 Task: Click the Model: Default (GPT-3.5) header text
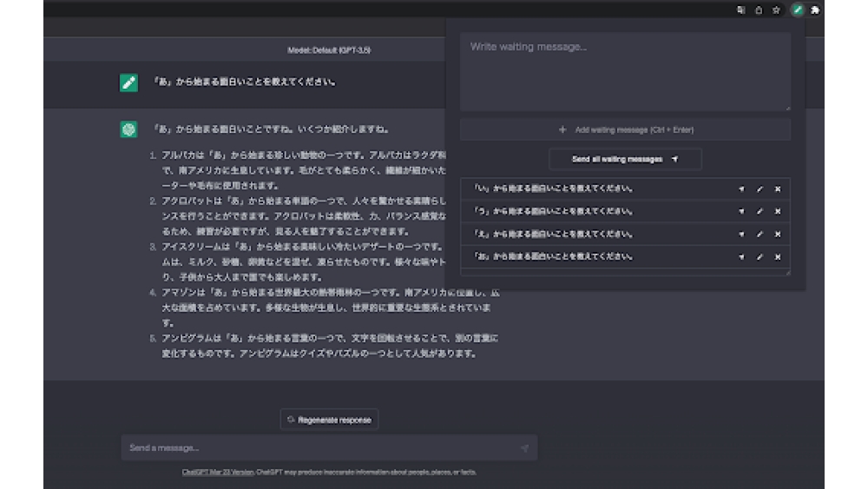click(x=329, y=50)
